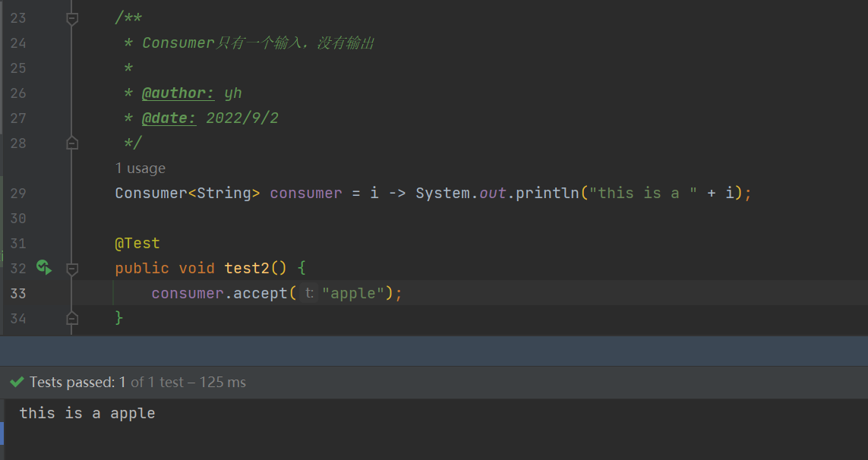The width and height of the screenshot is (868, 460).
Task: Run test2 using the gutter run icon
Action: pos(44,268)
